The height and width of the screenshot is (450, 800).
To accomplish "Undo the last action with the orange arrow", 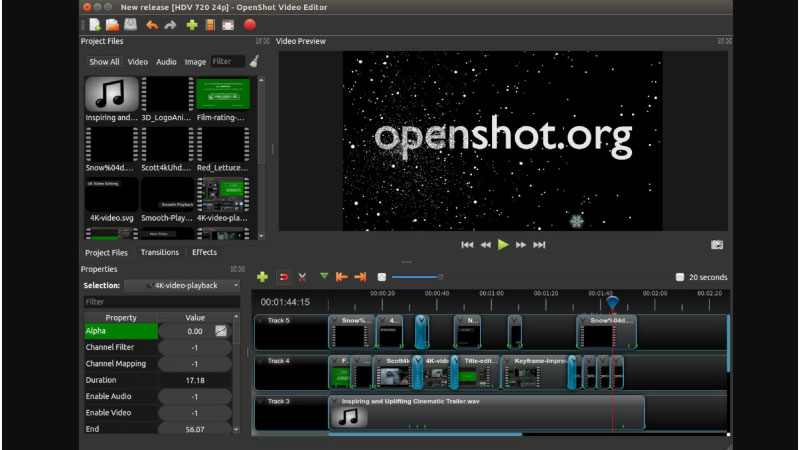I will (151, 25).
